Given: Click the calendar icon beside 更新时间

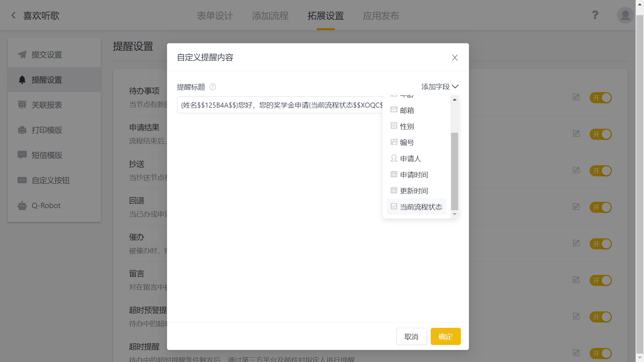Looking at the screenshot, I should (x=394, y=190).
